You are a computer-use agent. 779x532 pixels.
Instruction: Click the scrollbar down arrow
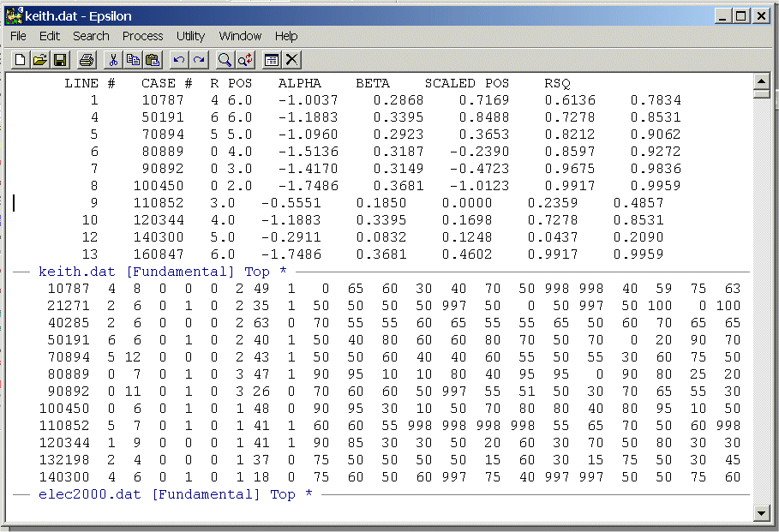760,512
